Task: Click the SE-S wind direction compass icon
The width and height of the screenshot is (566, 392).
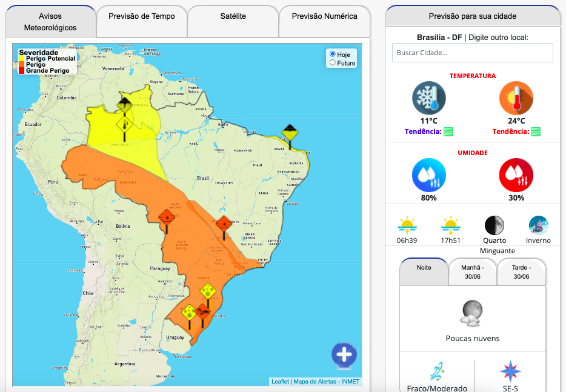Action: [x=510, y=371]
